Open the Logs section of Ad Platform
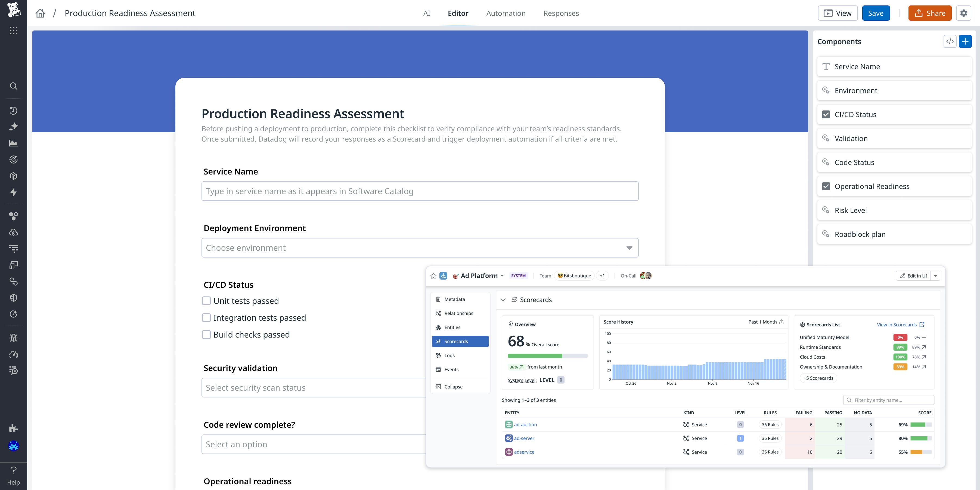Image resolution: width=980 pixels, height=490 pixels. click(449, 355)
